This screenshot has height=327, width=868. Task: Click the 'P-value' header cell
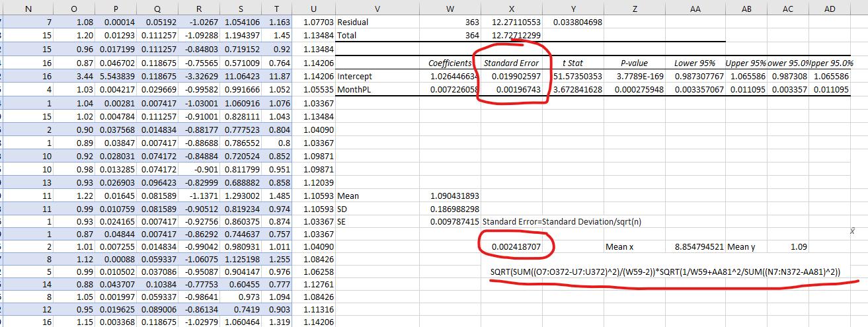[635, 63]
